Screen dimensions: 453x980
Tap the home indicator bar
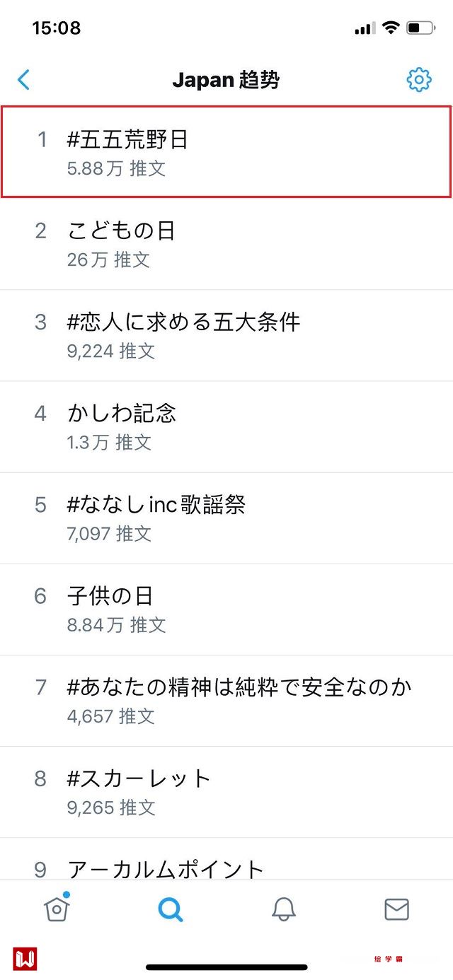(226, 967)
